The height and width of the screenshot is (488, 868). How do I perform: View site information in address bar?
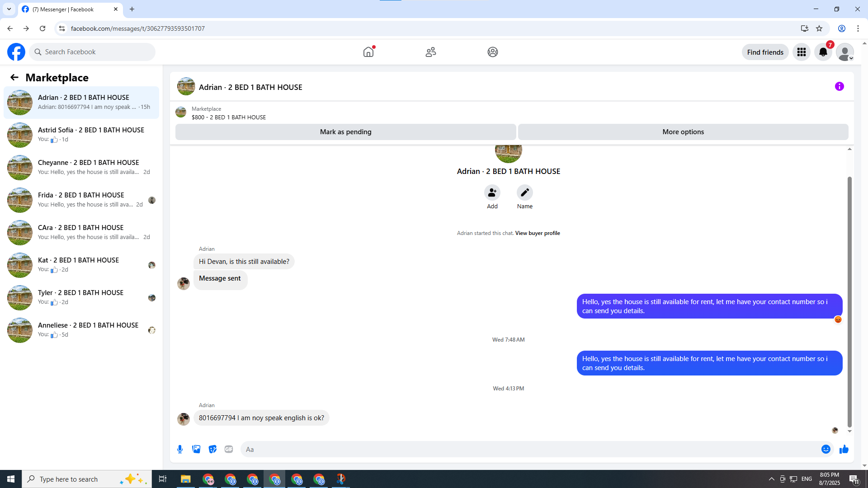click(62, 28)
